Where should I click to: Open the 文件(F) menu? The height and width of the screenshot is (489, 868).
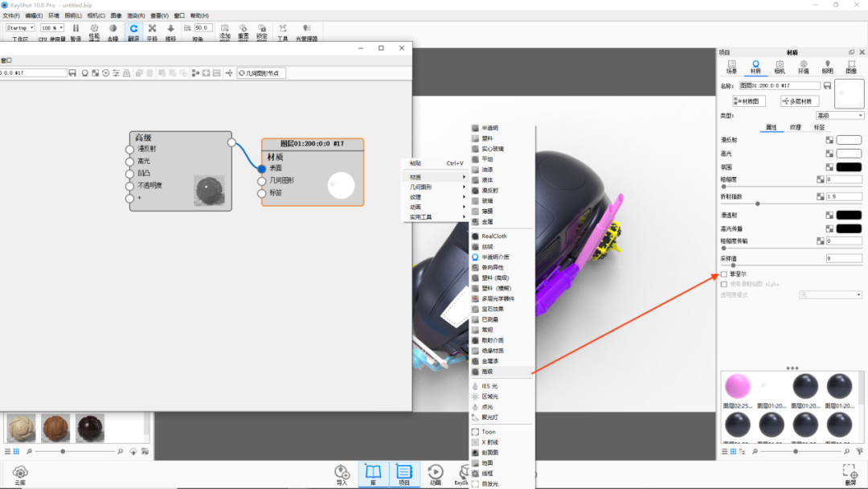tap(11, 15)
